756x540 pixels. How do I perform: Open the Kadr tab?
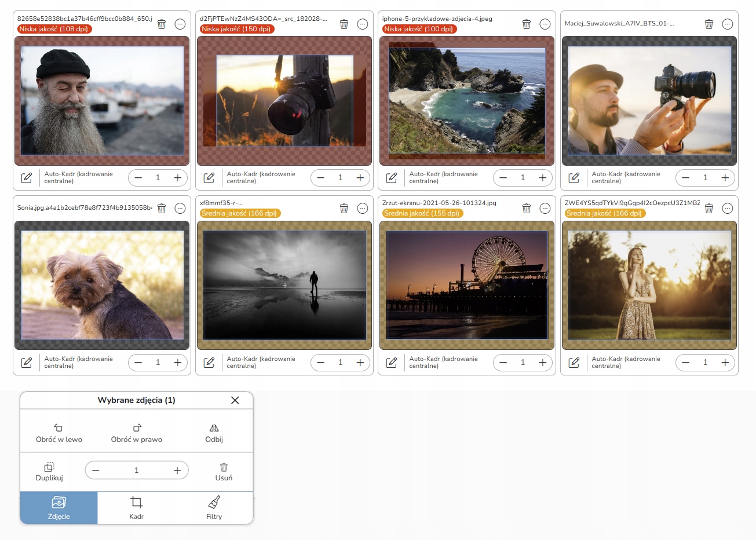pos(137,508)
